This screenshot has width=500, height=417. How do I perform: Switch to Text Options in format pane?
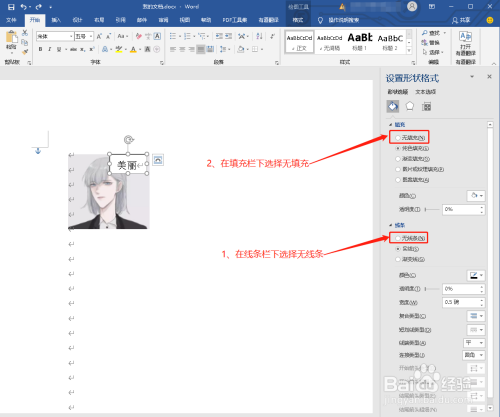(426, 92)
